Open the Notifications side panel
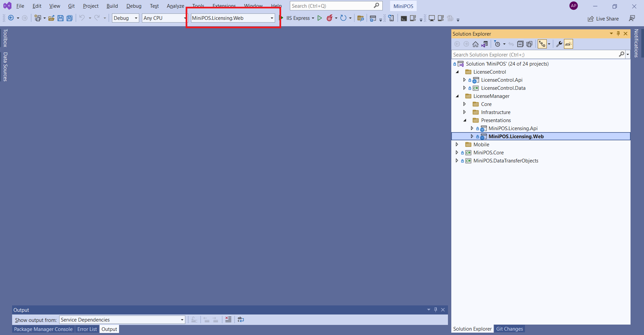 (x=636, y=43)
